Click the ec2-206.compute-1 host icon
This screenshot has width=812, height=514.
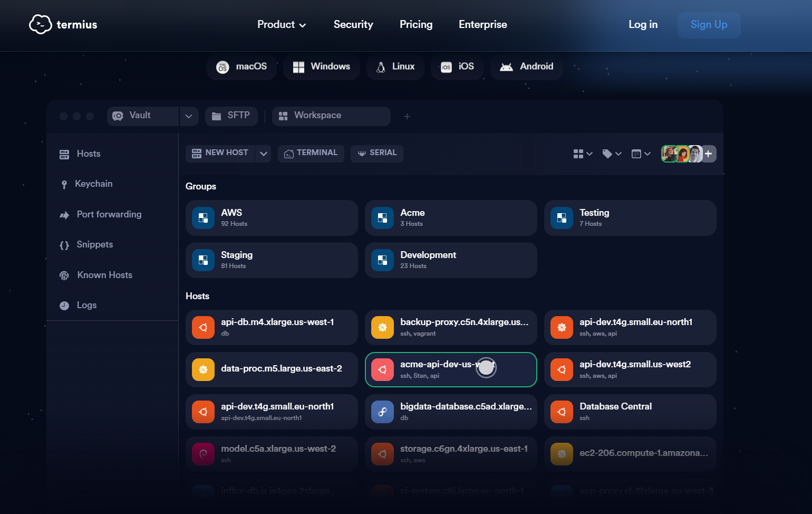click(562, 454)
